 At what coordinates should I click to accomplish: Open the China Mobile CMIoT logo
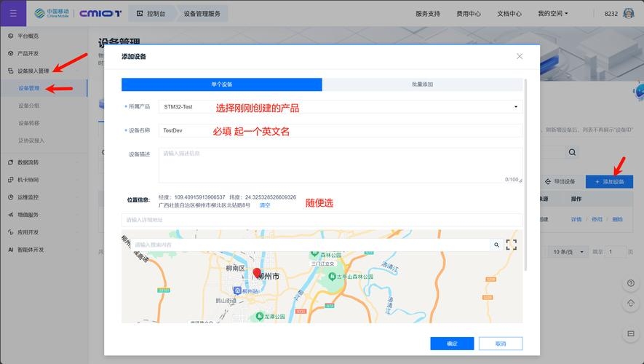(x=78, y=14)
